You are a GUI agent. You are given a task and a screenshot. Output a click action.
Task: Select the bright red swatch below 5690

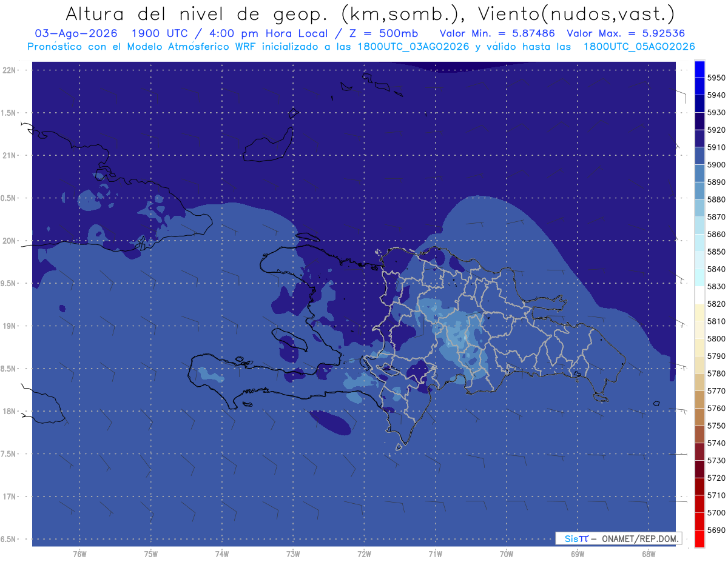pyautogui.click(x=699, y=539)
